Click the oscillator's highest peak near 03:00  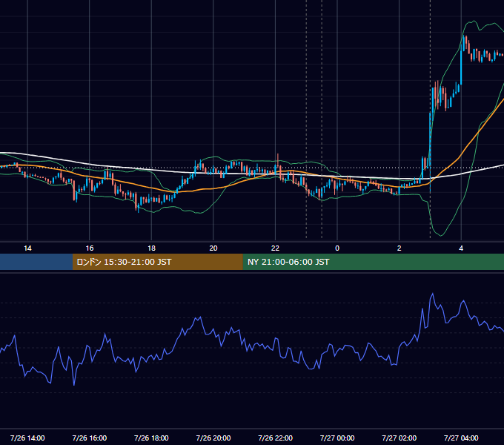(433, 294)
